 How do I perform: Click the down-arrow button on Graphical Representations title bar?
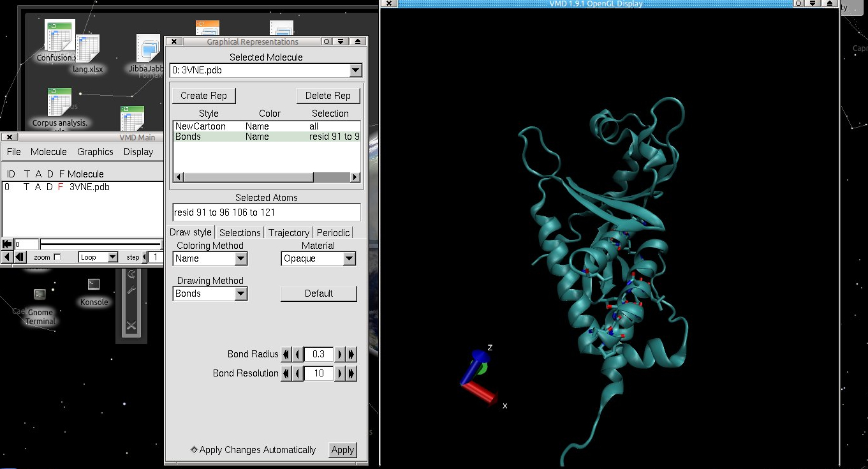coord(341,41)
